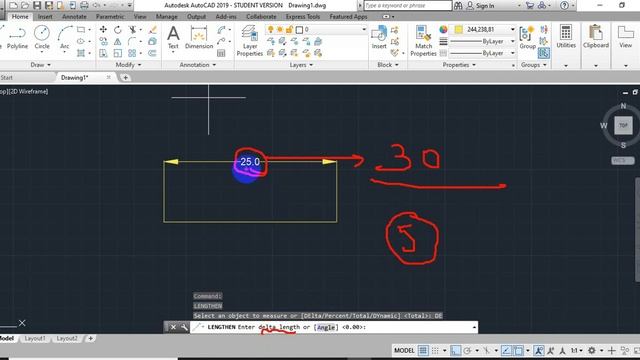Toggle isometric drafting in status bar
The width and height of the screenshot is (640, 360).
click(x=487, y=350)
